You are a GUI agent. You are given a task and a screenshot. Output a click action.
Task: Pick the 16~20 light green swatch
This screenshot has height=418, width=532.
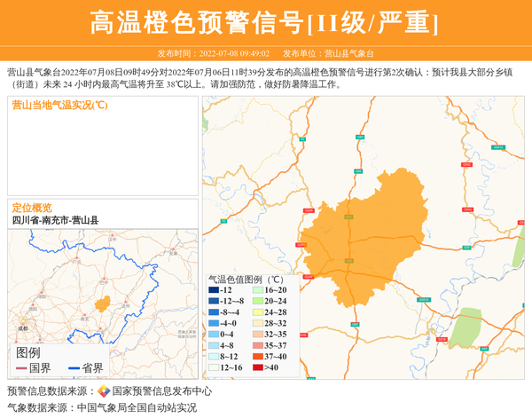point(258,290)
